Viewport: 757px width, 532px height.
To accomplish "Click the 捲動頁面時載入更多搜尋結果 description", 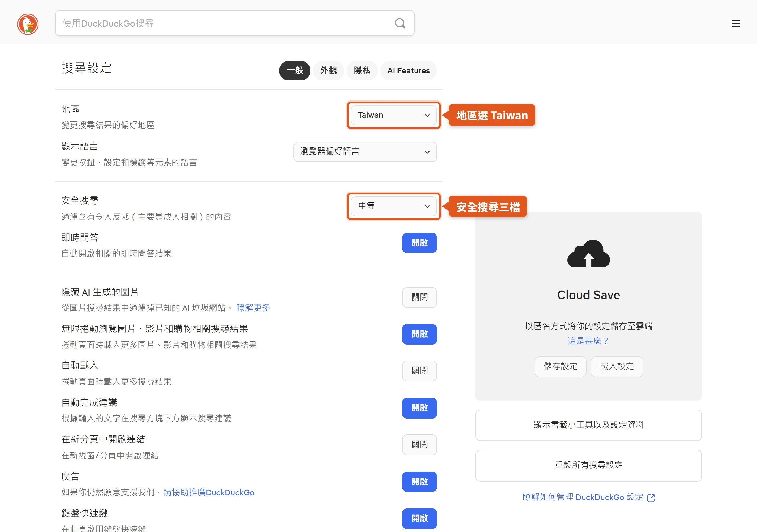I will [117, 382].
